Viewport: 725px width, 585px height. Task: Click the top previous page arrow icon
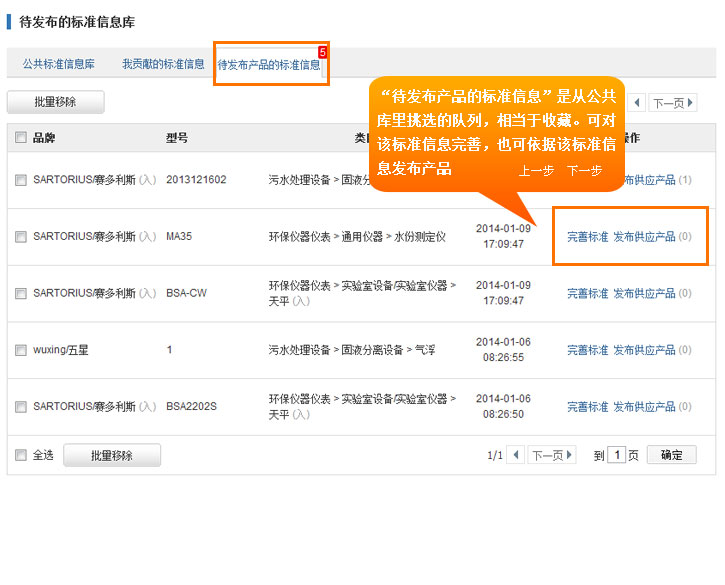pyautogui.click(x=635, y=103)
